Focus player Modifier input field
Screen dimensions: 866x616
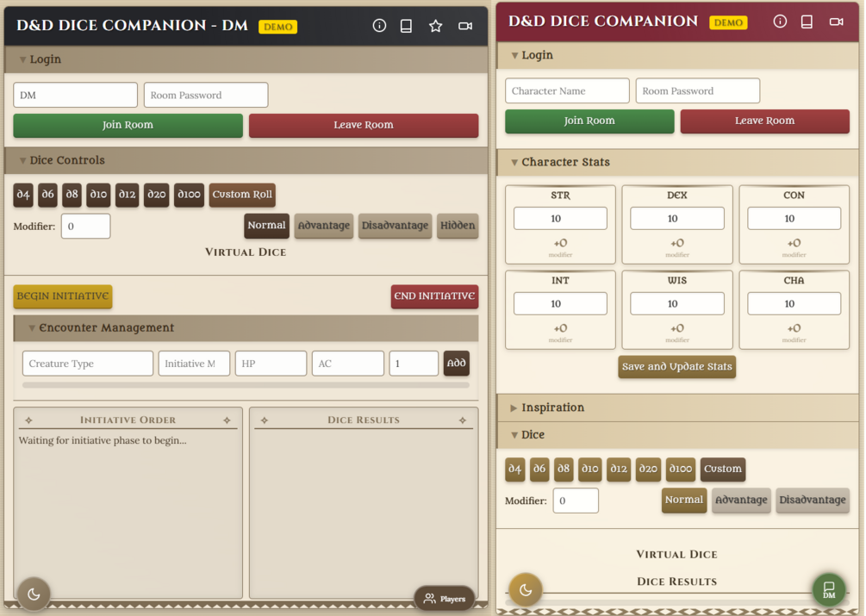click(576, 501)
